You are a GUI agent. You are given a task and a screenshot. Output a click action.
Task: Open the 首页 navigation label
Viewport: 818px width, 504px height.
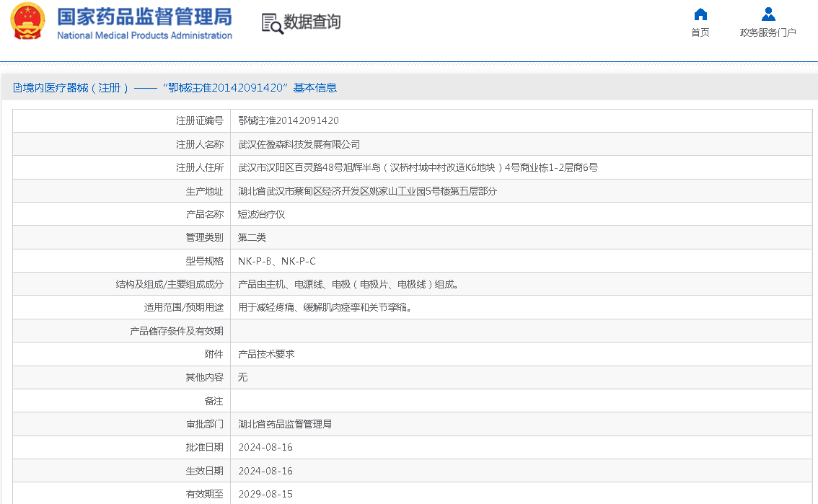point(700,32)
